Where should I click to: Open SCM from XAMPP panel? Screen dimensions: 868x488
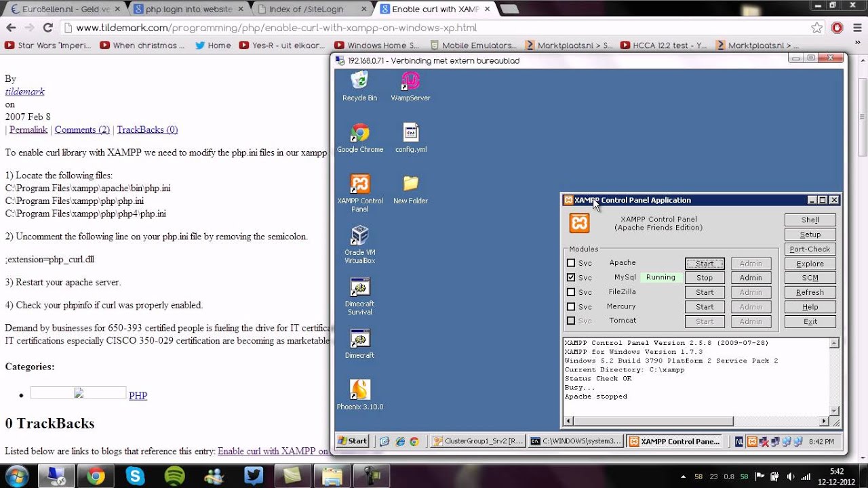click(x=810, y=278)
